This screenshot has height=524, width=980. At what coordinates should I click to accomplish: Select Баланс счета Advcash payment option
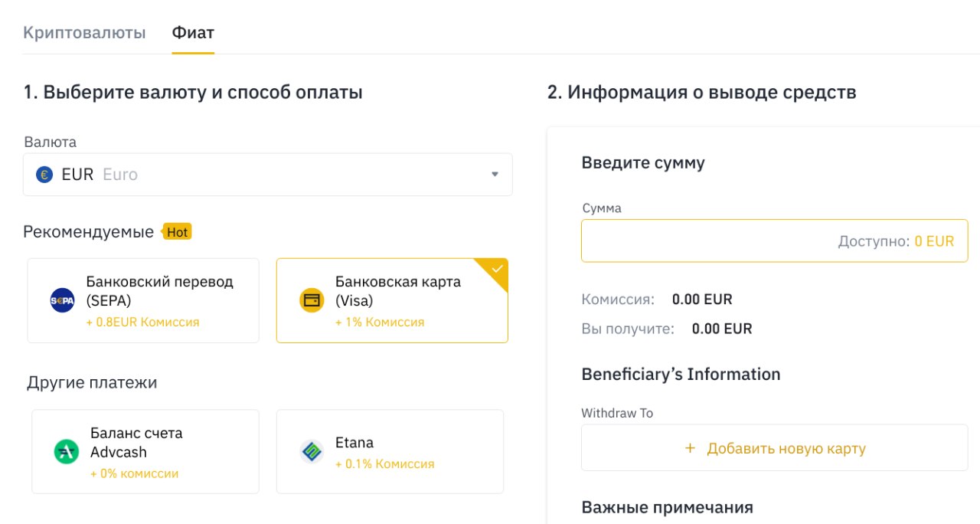[145, 452]
